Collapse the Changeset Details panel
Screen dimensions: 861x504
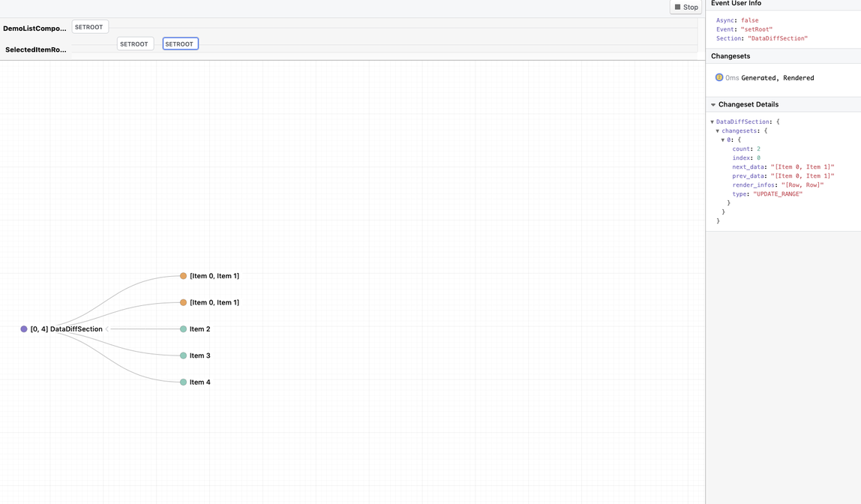(x=713, y=105)
